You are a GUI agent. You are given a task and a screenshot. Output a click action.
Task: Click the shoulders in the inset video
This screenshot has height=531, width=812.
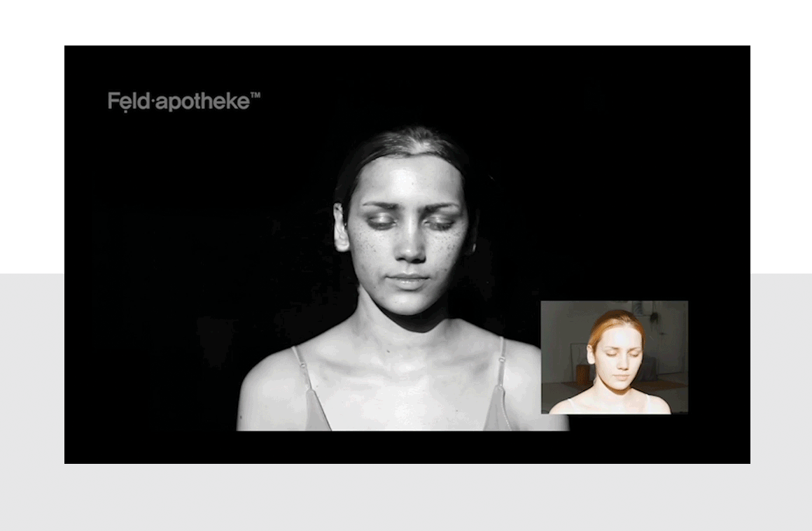pos(610,404)
